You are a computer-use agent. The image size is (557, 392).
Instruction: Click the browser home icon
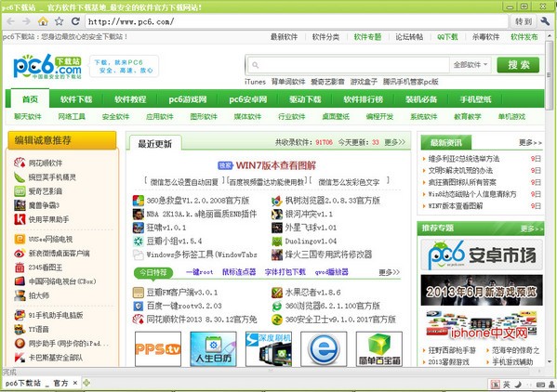43,21
